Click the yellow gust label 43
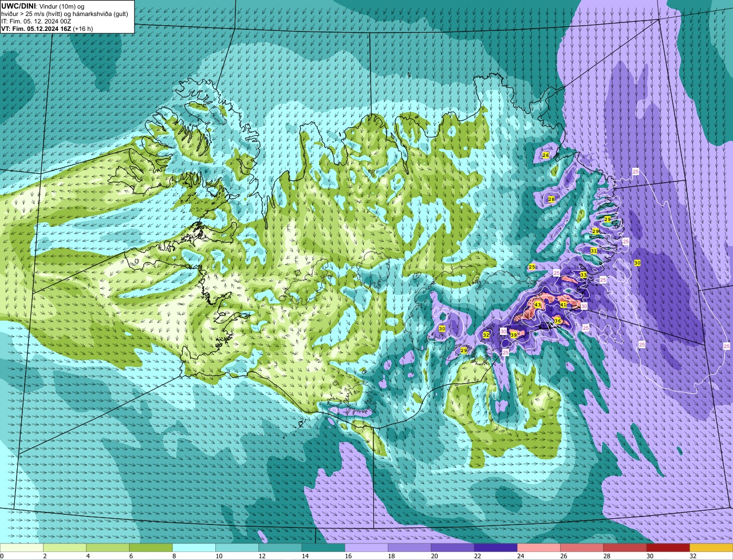The image size is (733, 560). (537, 305)
